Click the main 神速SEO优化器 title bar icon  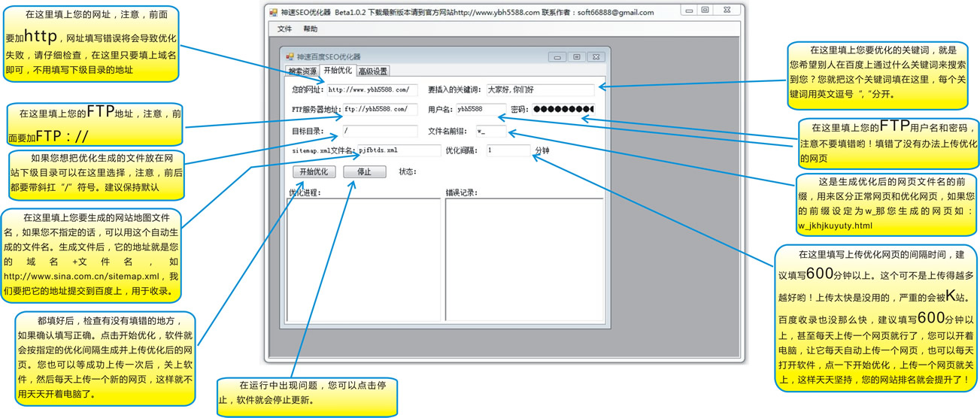(273, 12)
